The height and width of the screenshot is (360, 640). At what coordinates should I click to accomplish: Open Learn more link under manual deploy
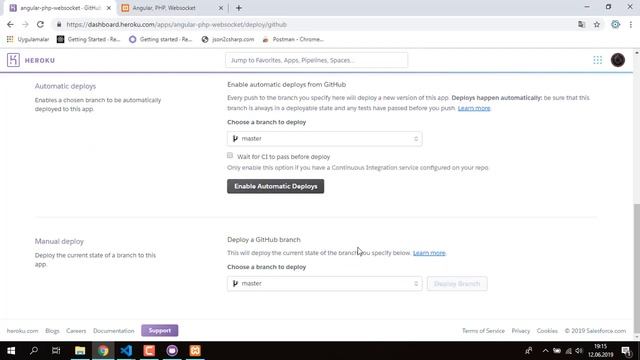(429, 253)
